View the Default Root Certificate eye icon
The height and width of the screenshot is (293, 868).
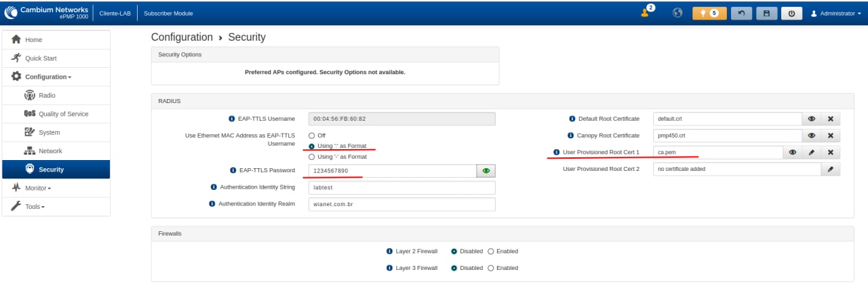coord(812,119)
